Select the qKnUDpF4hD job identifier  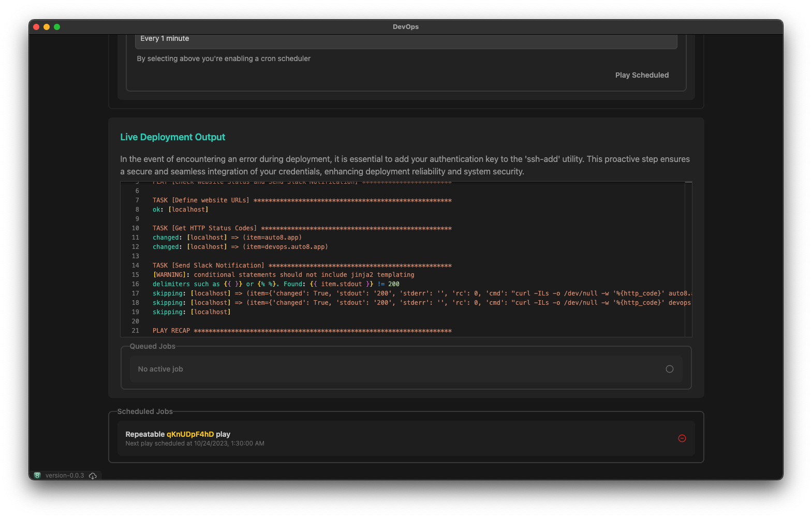coord(190,434)
